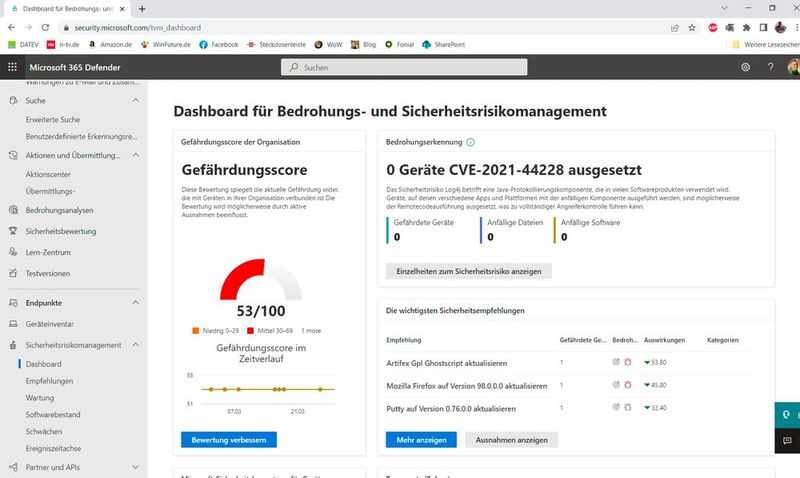Toggle the browser side panel icon
Screen dimensions: 800x478
coord(763,28)
